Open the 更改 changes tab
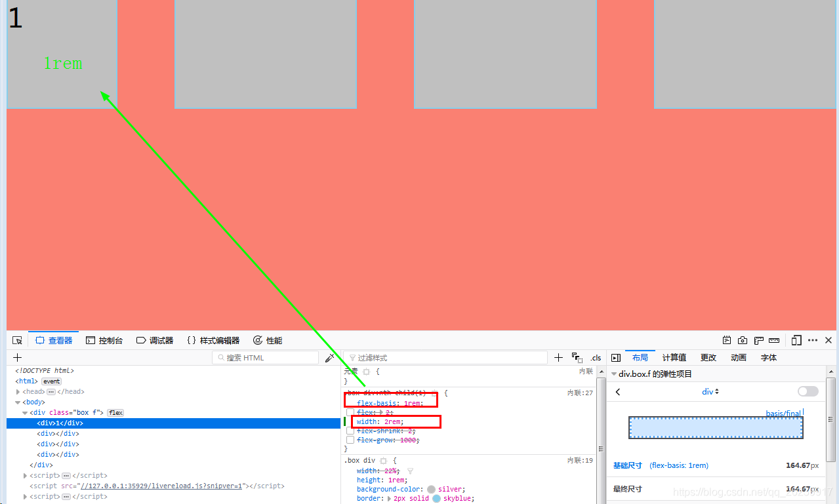 [708, 358]
